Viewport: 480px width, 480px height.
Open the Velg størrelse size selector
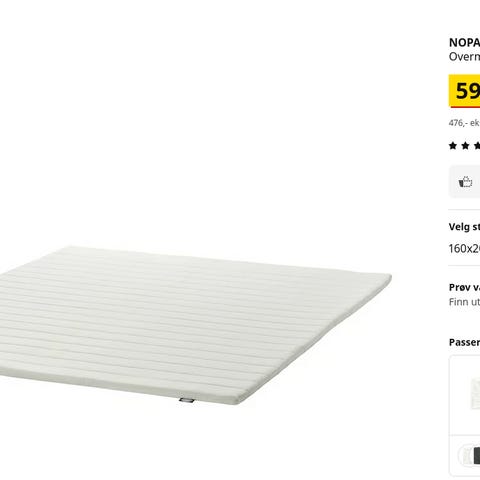464,227
